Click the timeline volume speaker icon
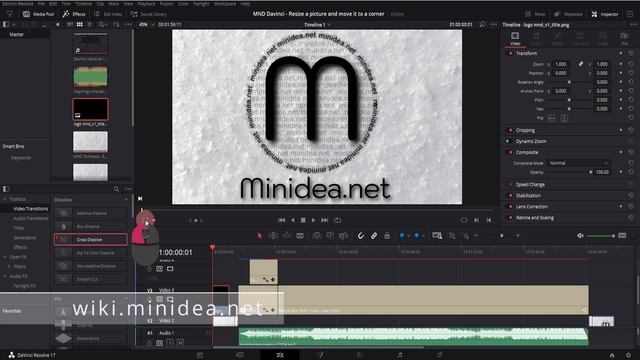This screenshot has height=360, width=640. [x=580, y=236]
